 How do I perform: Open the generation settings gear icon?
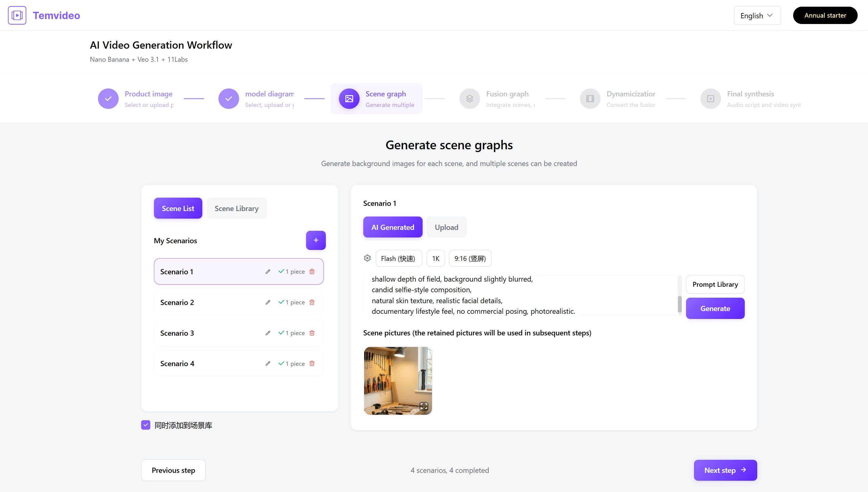pyautogui.click(x=368, y=258)
